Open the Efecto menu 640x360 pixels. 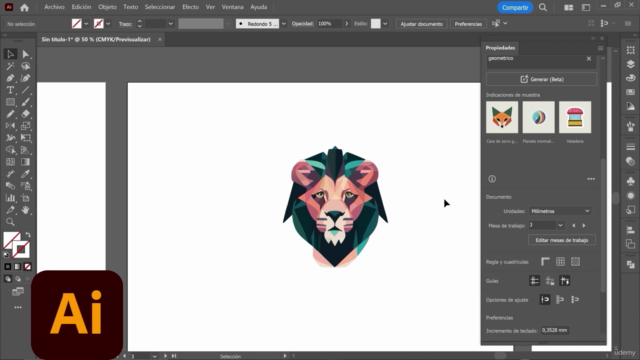click(191, 7)
